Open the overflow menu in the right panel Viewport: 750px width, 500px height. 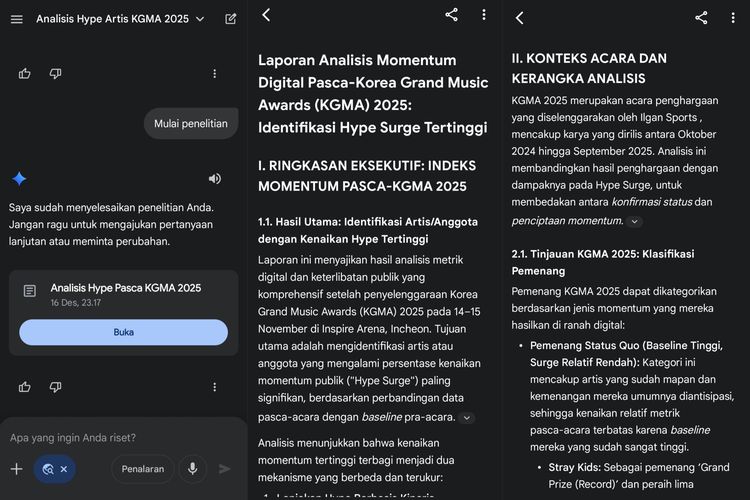point(733,18)
